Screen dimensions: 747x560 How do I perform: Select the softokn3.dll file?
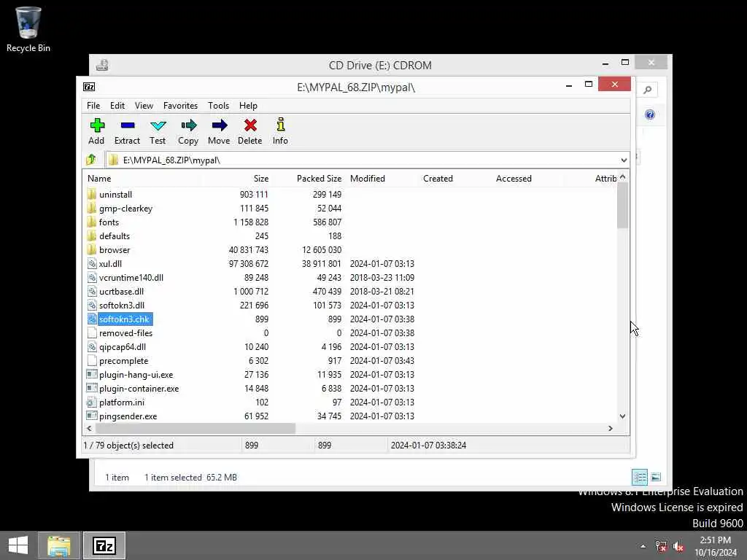[x=122, y=306]
